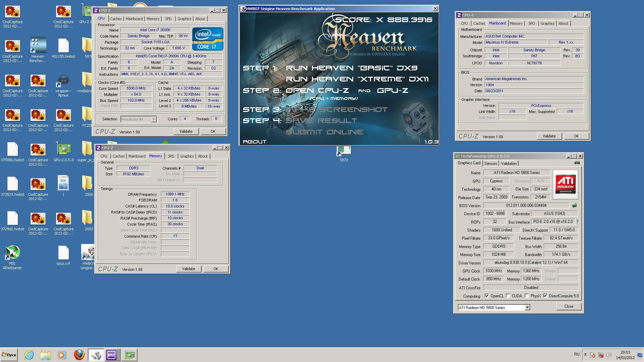Open the Processor #1 selection dropdown

pos(154,119)
